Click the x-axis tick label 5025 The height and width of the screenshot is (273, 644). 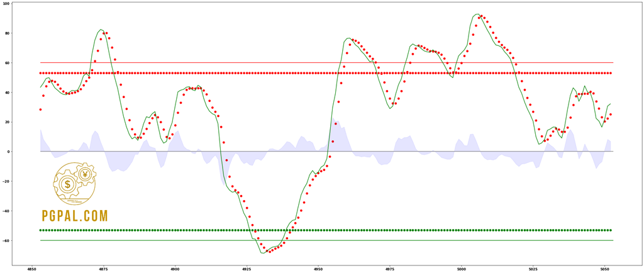point(533,269)
